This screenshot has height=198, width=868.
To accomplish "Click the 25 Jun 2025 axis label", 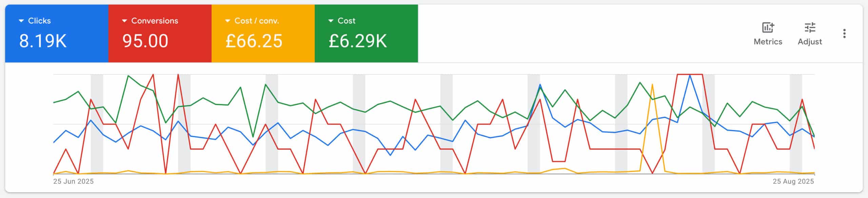I will click(73, 181).
